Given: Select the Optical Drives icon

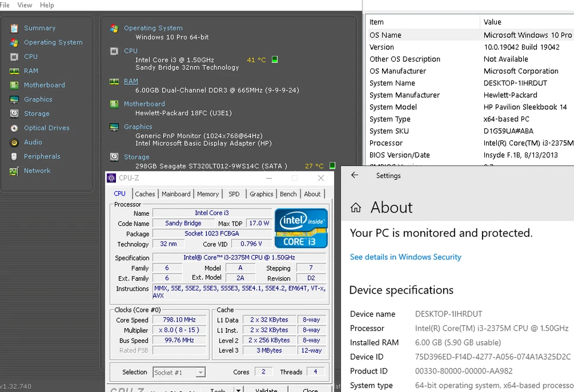Looking at the screenshot, I should click(x=13, y=128).
